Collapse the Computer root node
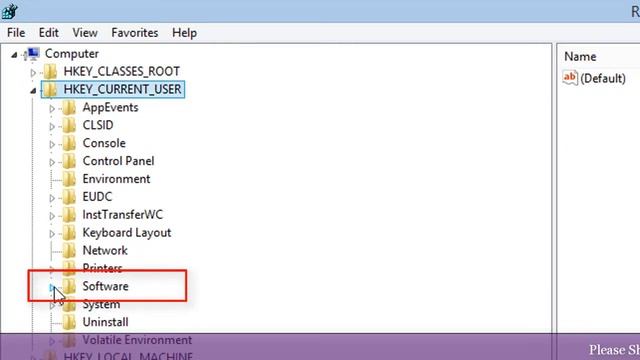The width and height of the screenshot is (640, 360). coord(14,55)
